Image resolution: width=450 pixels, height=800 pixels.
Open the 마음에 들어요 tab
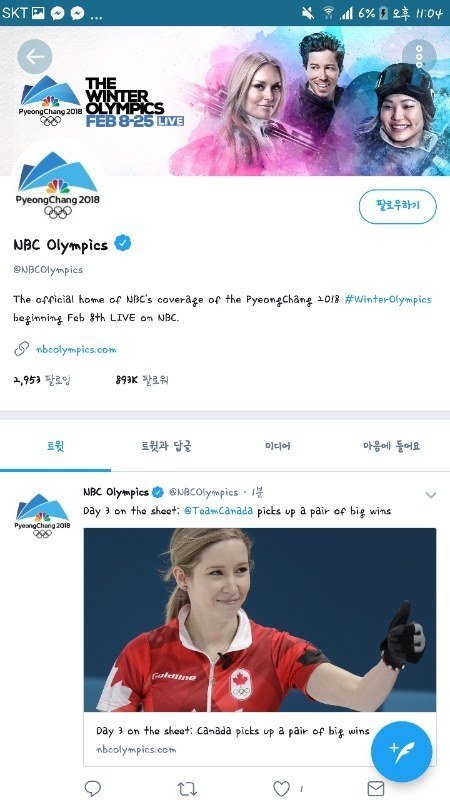(x=391, y=446)
